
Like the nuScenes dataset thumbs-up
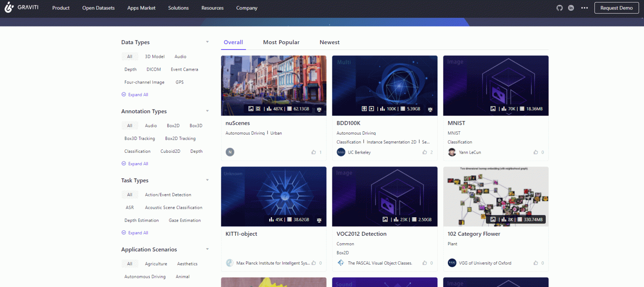(314, 152)
